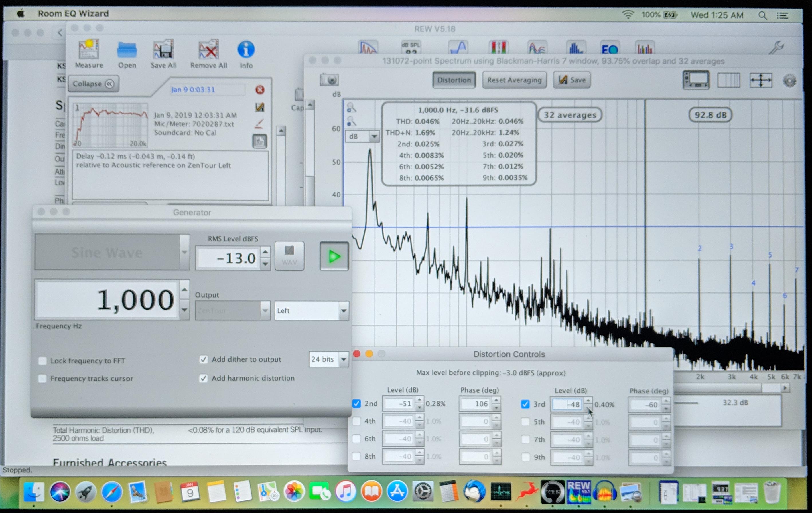Click the Distortion button
Viewport: 812px width, 513px height.
click(454, 80)
